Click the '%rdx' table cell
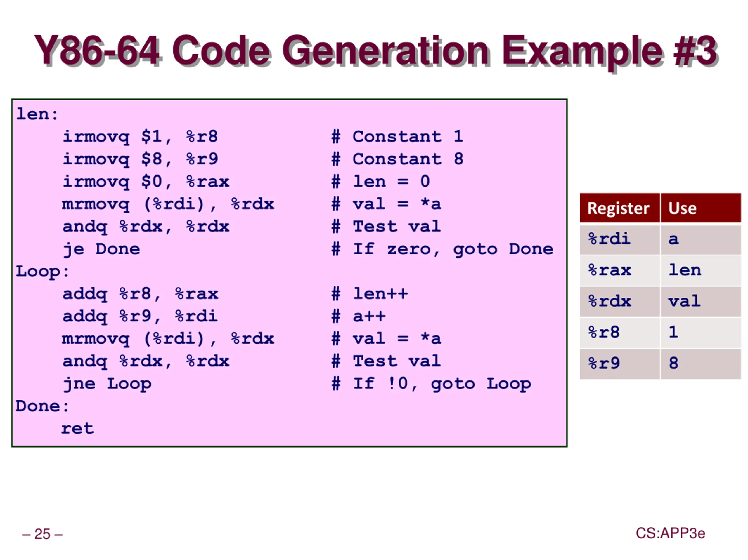748x560 pixels. (x=620, y=302)
